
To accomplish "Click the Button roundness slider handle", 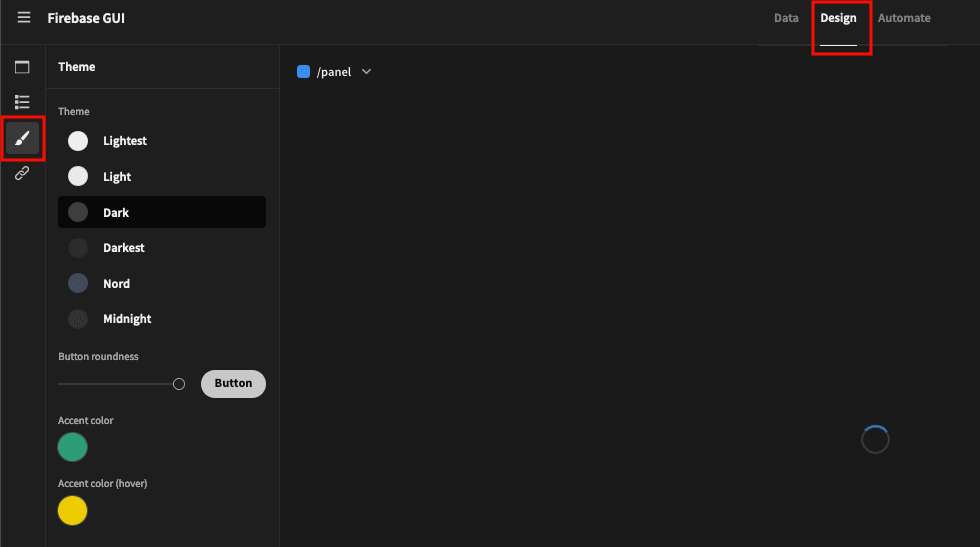I will pyautogui.click(x=179, y=384).
